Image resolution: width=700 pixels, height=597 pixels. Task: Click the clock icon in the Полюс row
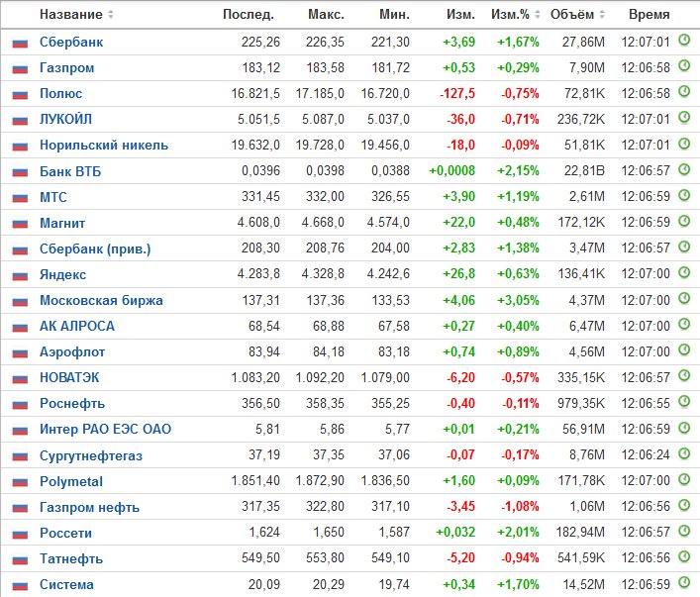click(684, 92)
